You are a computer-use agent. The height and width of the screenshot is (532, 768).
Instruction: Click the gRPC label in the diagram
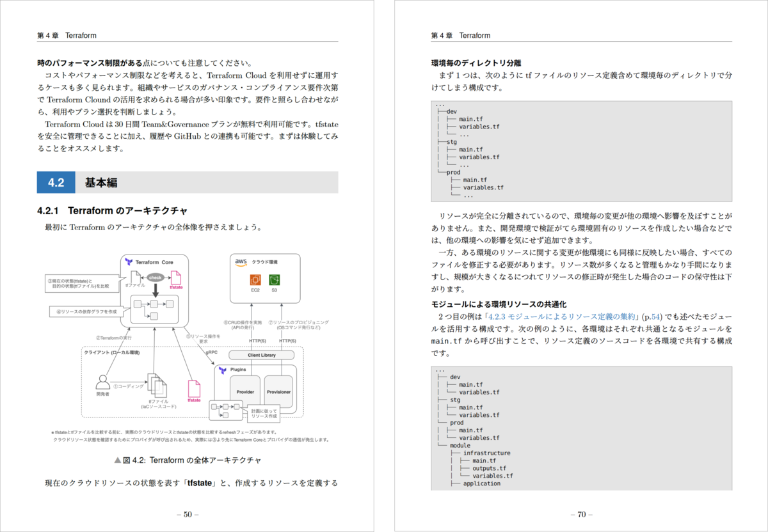pos(211,352)
